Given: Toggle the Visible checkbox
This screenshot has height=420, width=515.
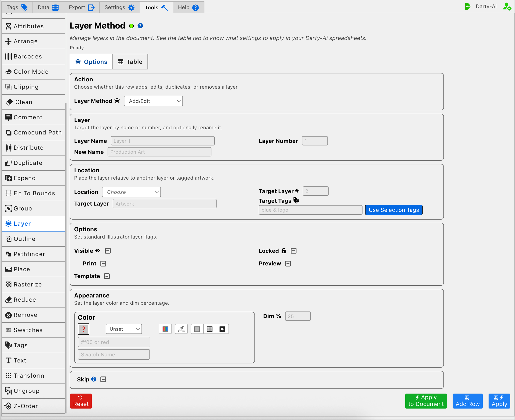Looking at the screenshot, I should tap(108, 251).
